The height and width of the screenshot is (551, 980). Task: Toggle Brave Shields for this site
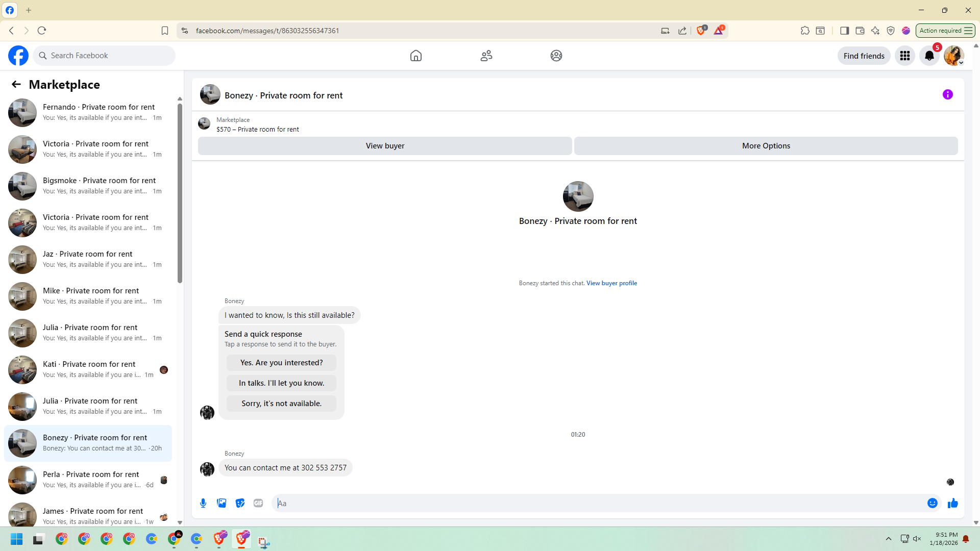(701, 31)
